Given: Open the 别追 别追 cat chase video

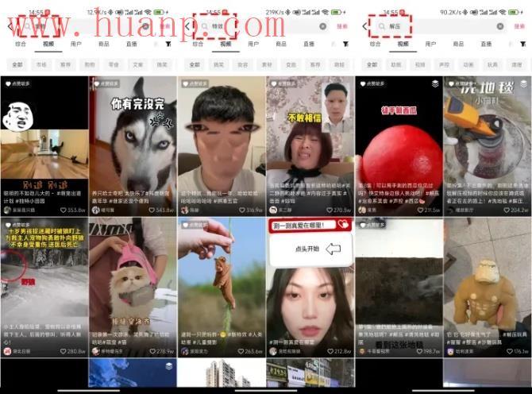Looking at the screenshot, I should click(44, 146).
